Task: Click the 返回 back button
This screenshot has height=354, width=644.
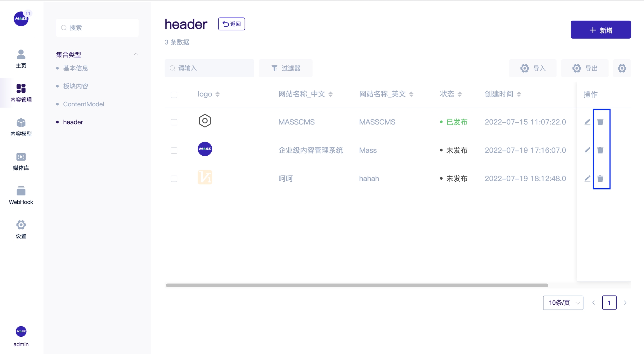Action: (x=231, y=24)
